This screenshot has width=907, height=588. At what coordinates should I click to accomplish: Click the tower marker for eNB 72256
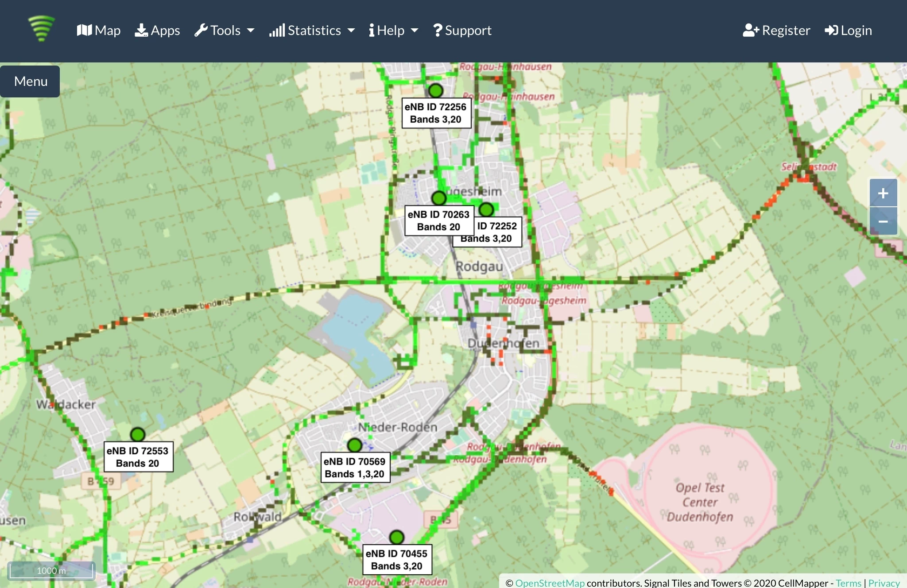pos(436,91)
